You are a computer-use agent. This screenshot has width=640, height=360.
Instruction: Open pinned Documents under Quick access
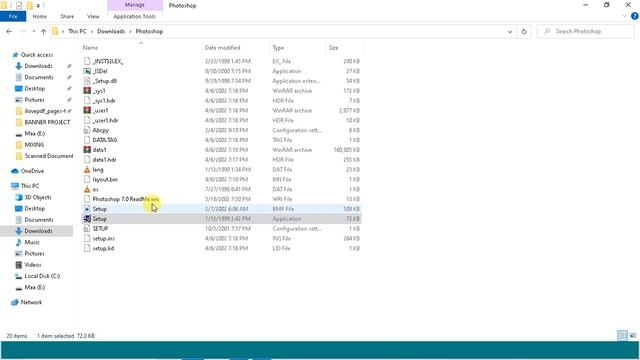[x=39, y=77]
